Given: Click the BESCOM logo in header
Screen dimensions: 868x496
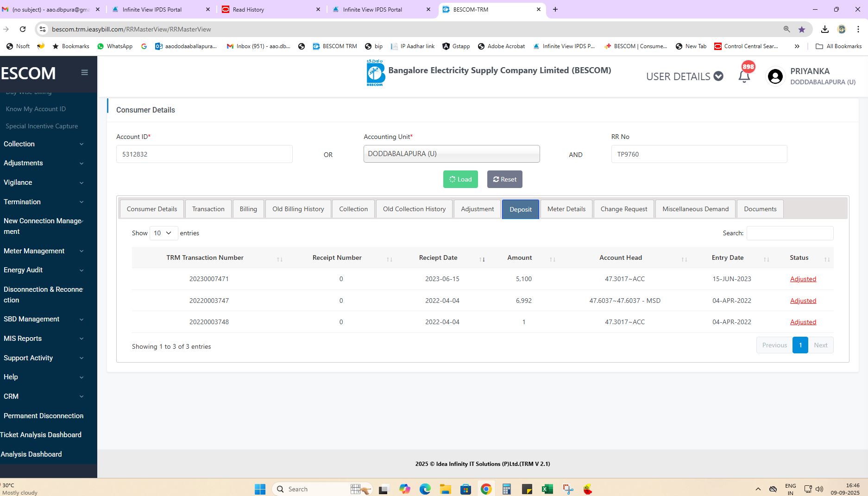Looking at the screenshot, I should tap(375, 73).
